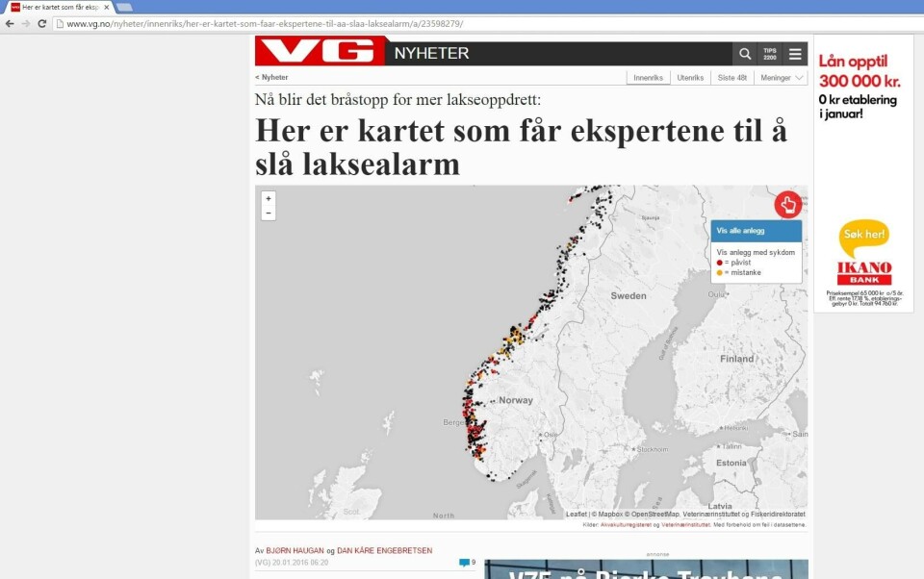Go back via '< Nyheter' link
Screen dimensions: 924x579
coord(271,77)
